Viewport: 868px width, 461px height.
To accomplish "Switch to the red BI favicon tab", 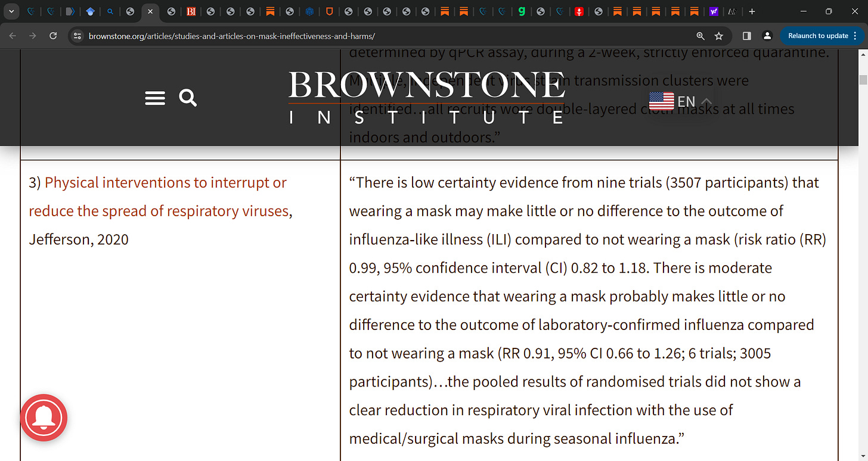I will click(x=191, y=11).
